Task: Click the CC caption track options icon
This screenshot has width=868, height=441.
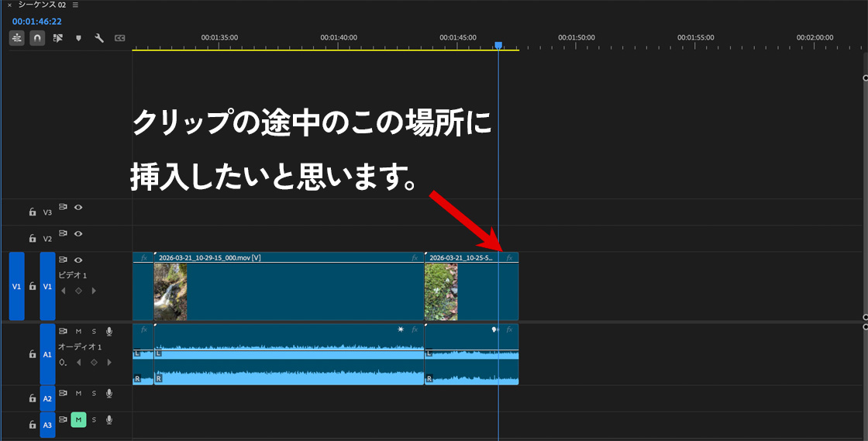Action: 120,38
